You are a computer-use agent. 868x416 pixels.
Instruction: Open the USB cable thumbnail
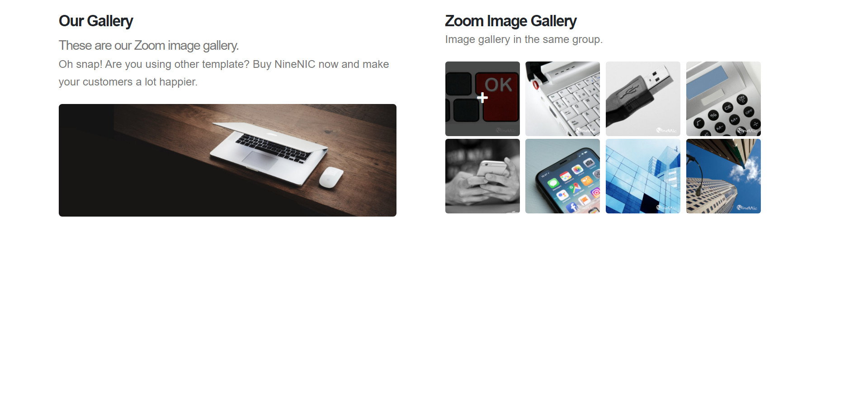coord(643,99)
